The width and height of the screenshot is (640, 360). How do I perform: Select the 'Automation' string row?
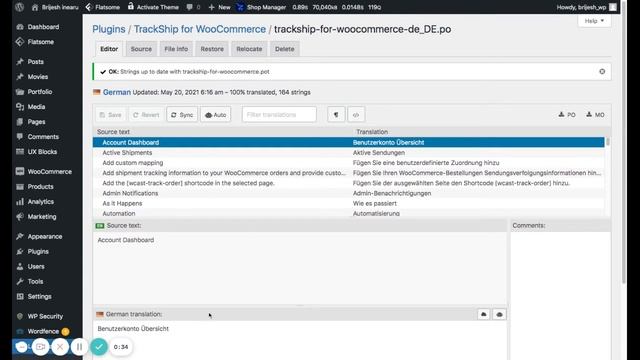click(349, 213)
